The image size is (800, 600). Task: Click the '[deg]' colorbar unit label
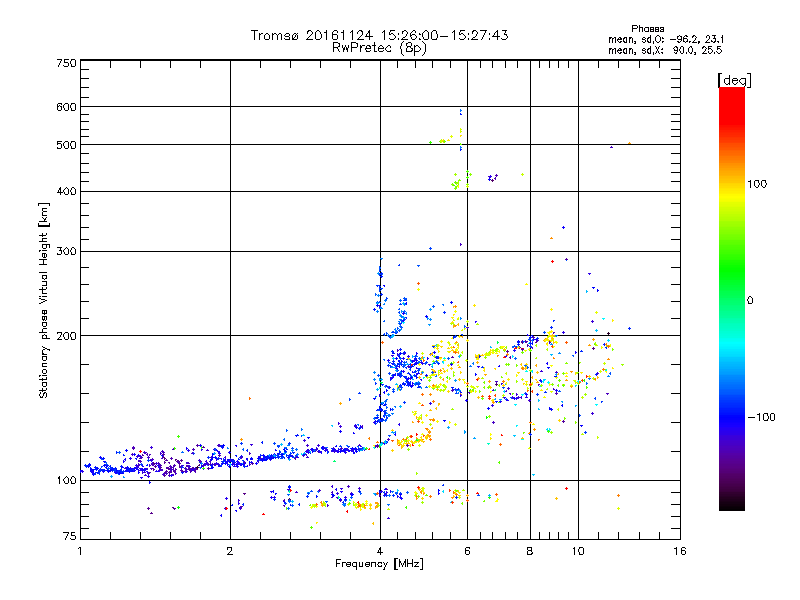734,80
